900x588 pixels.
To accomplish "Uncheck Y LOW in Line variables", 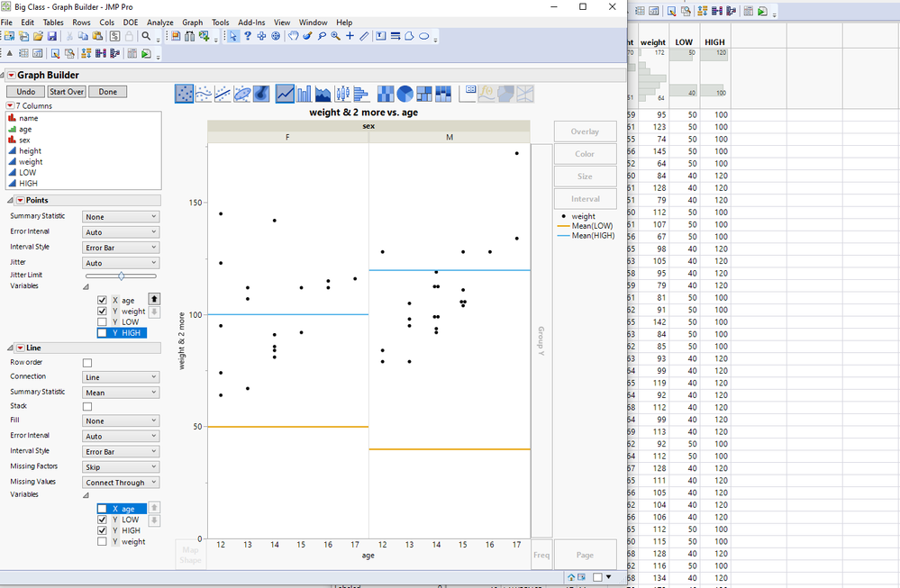I will pyautogui.click(x=103, y=520).
